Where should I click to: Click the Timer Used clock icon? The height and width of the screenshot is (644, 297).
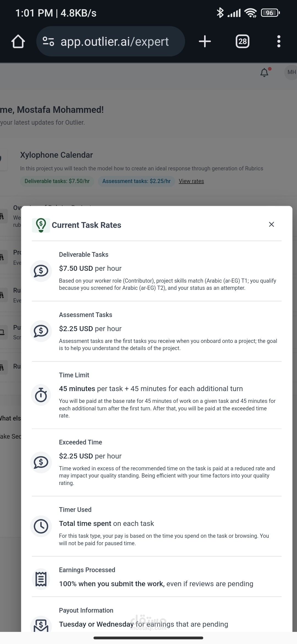tap(41, 526)
